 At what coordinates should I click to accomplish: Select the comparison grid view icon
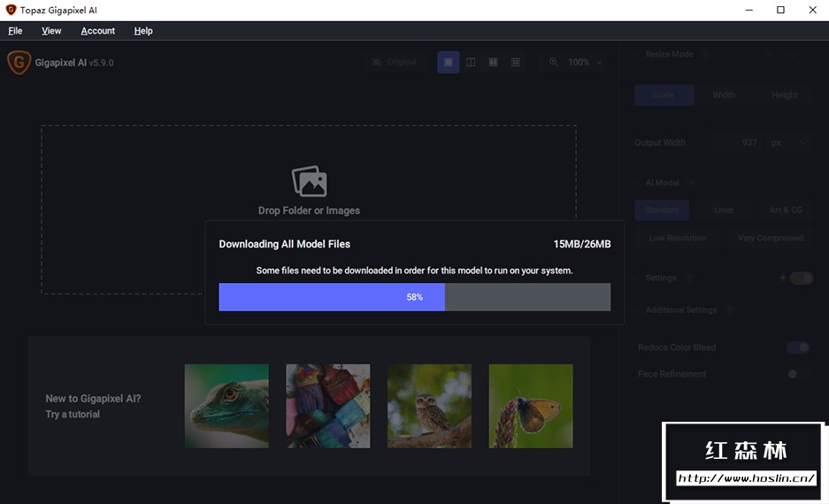pos(516,63)
